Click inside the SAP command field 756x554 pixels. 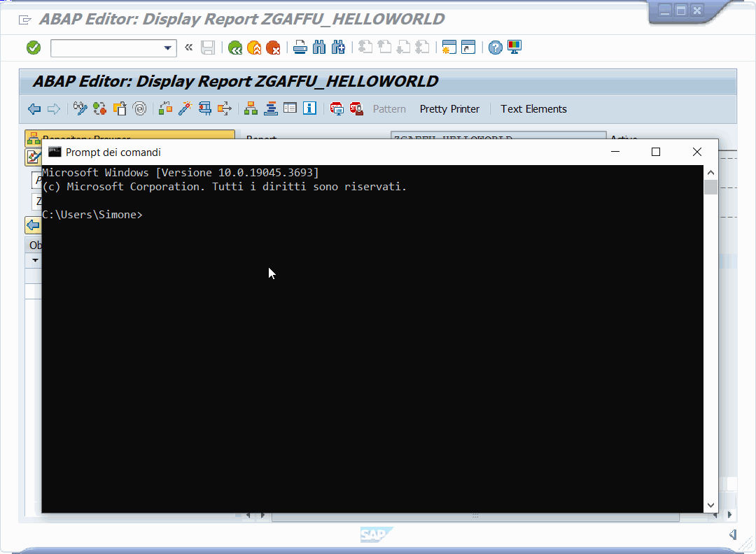(106, 48)
